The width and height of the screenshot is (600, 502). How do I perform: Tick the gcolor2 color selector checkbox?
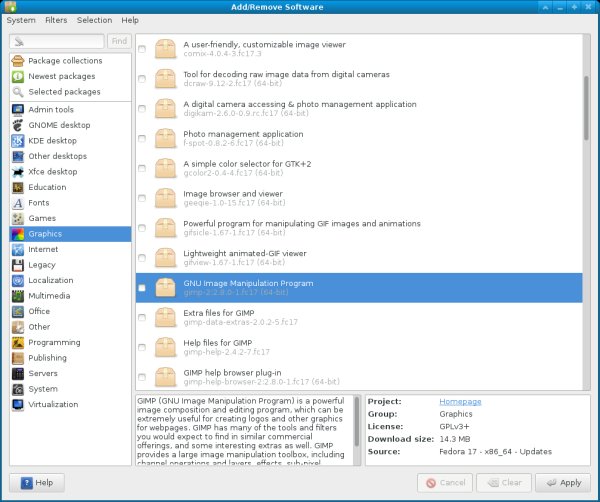pyautogui.click(x=142, y=168)
